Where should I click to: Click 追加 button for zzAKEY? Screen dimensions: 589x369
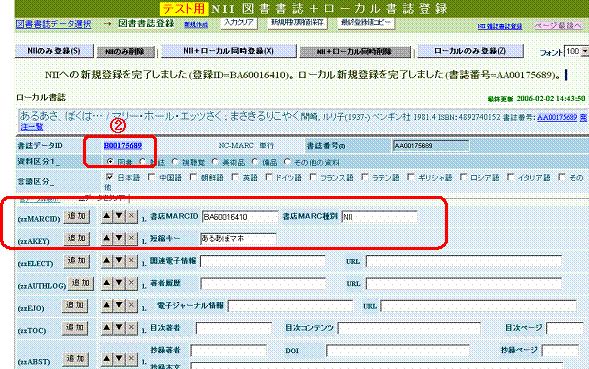point(77,239)
